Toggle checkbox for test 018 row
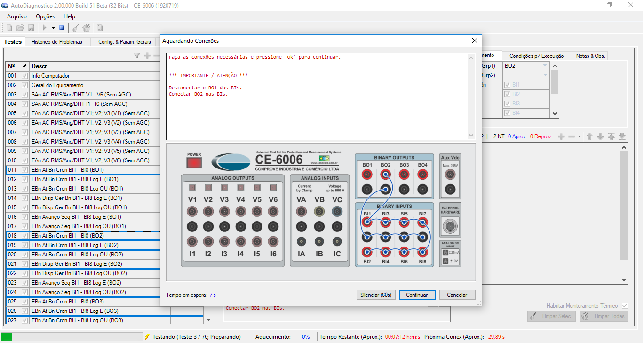 pos(25,236)
